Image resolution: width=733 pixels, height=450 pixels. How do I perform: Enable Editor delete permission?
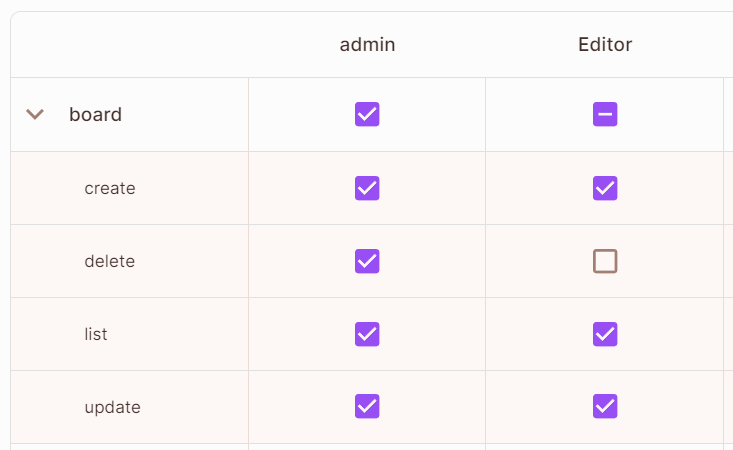pyautogui.click(x=605, y=261)
